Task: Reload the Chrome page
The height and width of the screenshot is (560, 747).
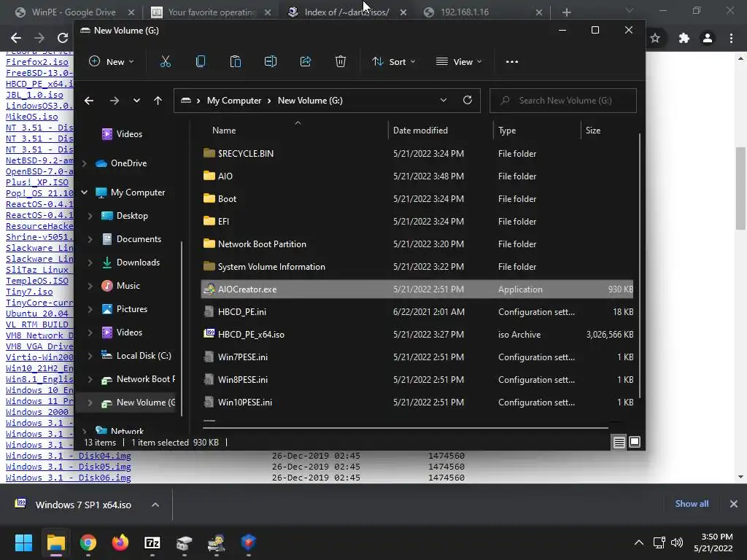Action: pos(63,38)
